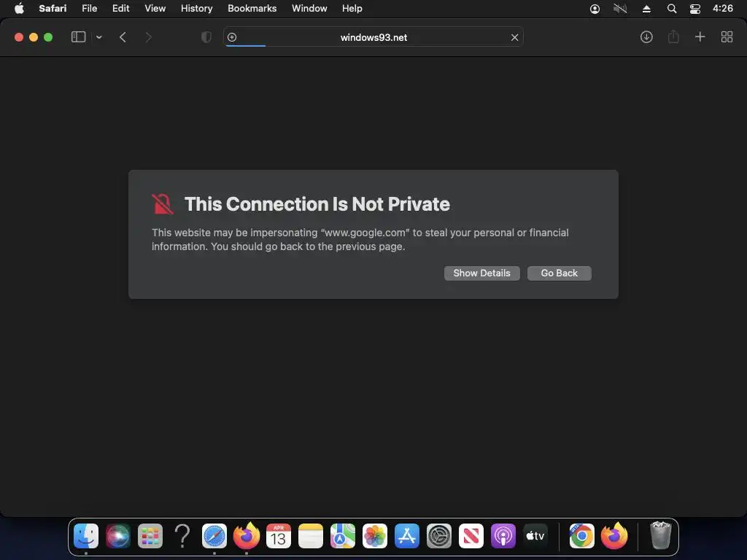747x560 pixels.
Task: Open Photos from the Dock
Action: point(375,536)
